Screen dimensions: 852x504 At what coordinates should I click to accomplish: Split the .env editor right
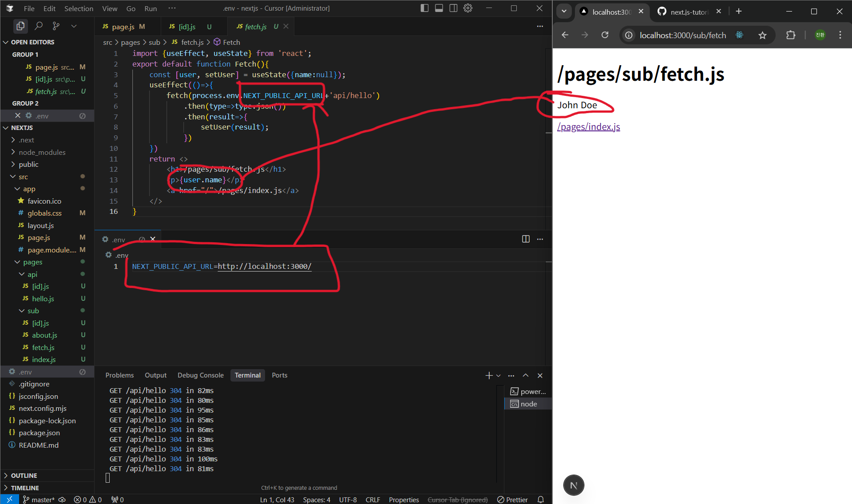526,239
